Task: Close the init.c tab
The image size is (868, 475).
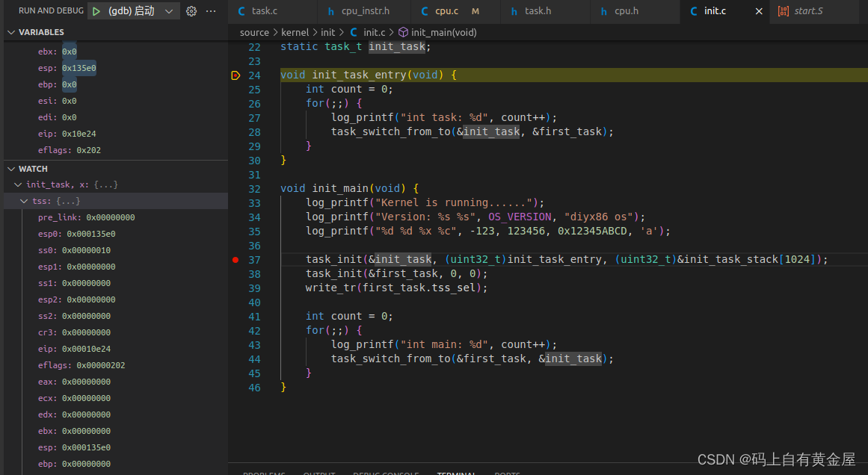Action: 758,11
